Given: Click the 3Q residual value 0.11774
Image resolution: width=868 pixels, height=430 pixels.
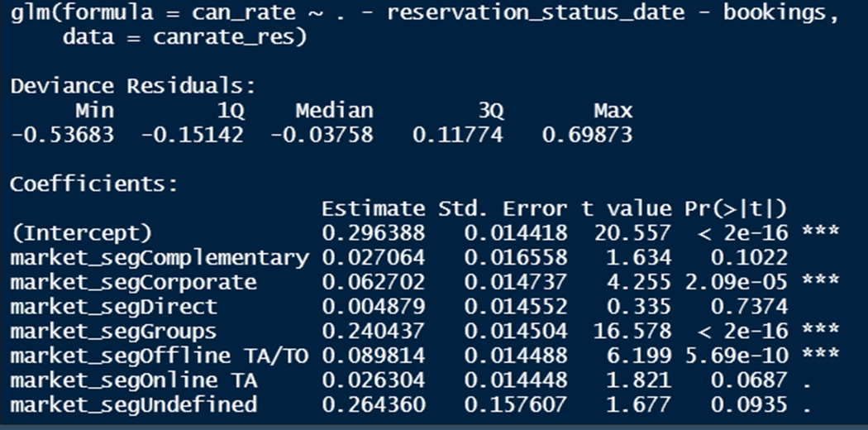Looking at the screenshot, I should click(x=458, y=135).
